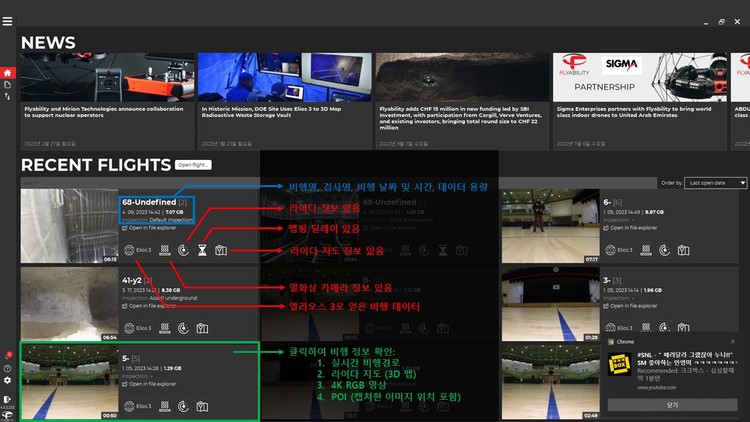Click headline 'Flyability and Mirion Technologies announce collaboration'
Image resolution: width=750 pixels, height=422 pixels.
point(104,112)
